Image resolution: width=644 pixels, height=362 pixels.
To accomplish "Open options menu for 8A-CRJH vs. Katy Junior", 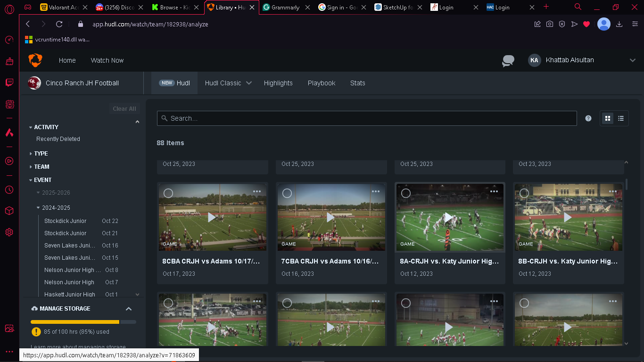I will click(x=494, y=191).
